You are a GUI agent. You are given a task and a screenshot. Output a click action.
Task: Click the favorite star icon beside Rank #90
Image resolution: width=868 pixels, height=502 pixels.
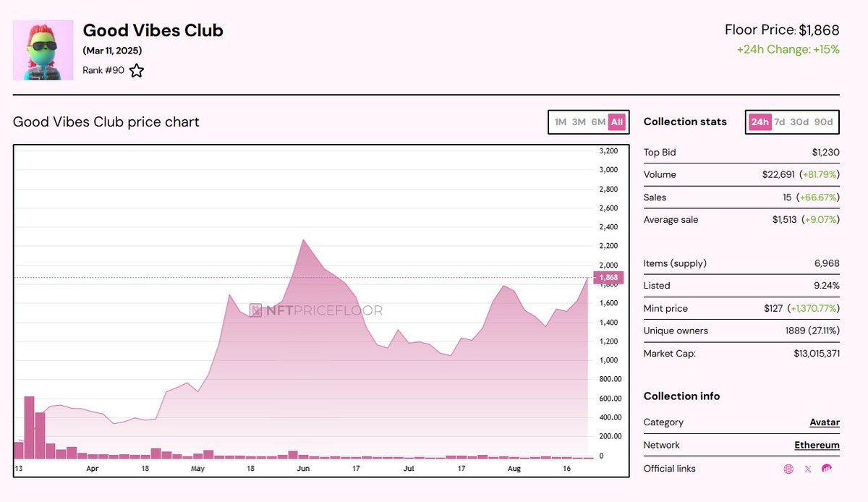pos(137,70)
